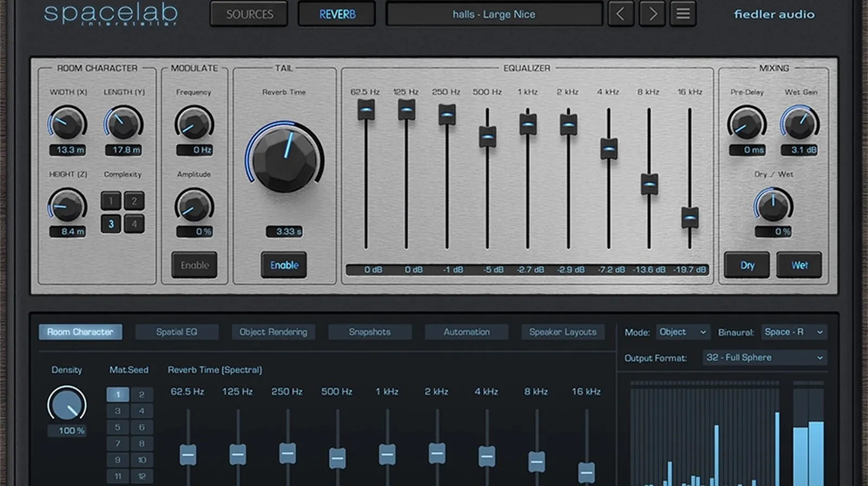868x486 pixels.
Task: Select Complexity button 2
Action: [x=134, y=201]
